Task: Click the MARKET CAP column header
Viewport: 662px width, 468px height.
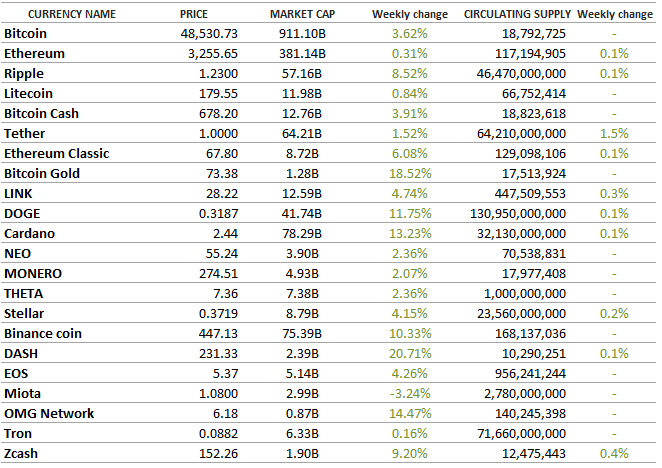Action: [x=302, y=14]
